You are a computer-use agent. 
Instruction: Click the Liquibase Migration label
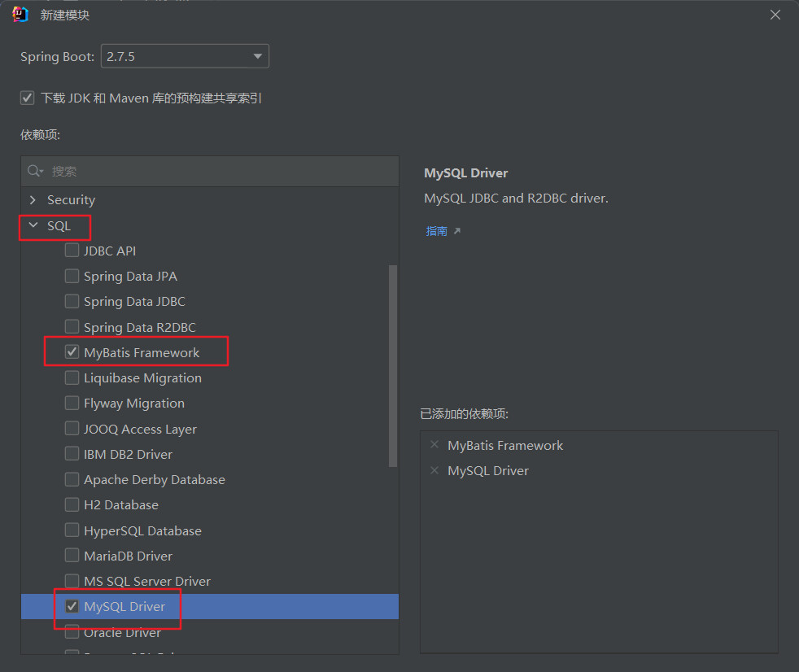[142, 378]
